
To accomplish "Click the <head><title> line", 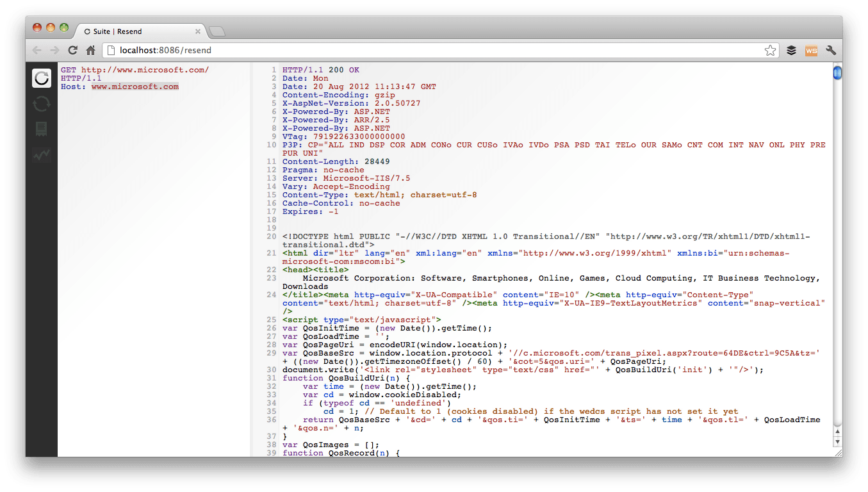I will click(316, 270).
